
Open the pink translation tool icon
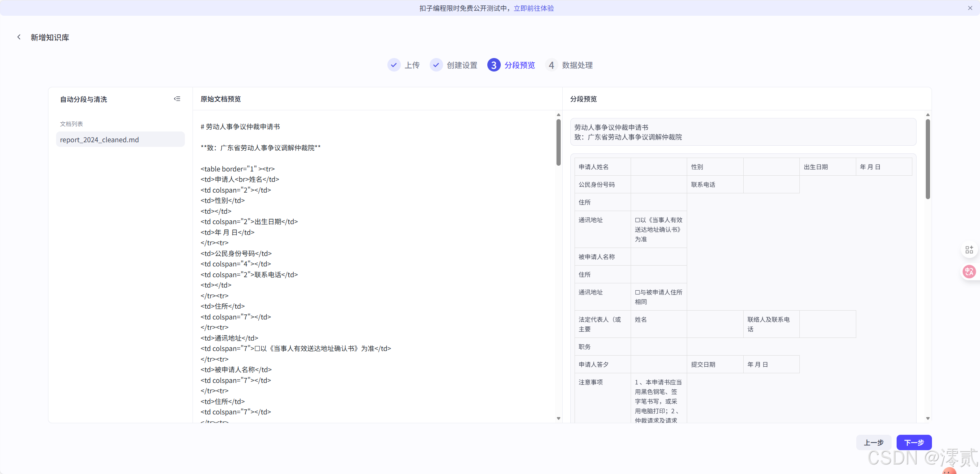pyautogui.click(x=969, y=272)
